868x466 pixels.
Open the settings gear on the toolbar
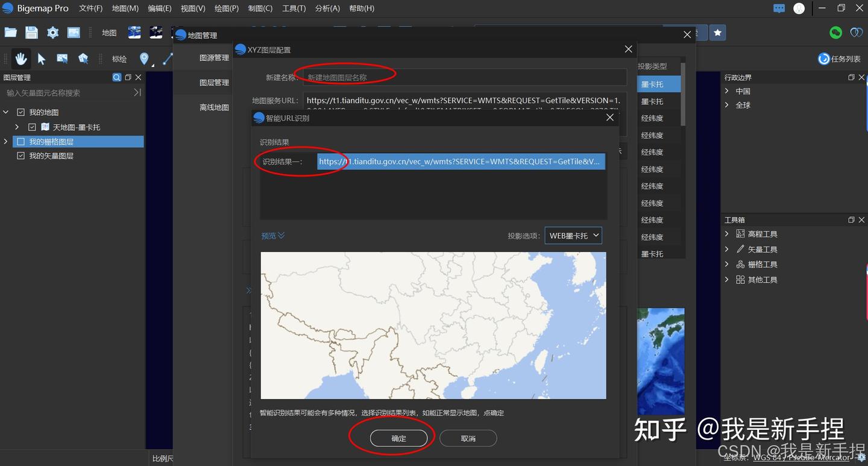(x=52, y=33)
